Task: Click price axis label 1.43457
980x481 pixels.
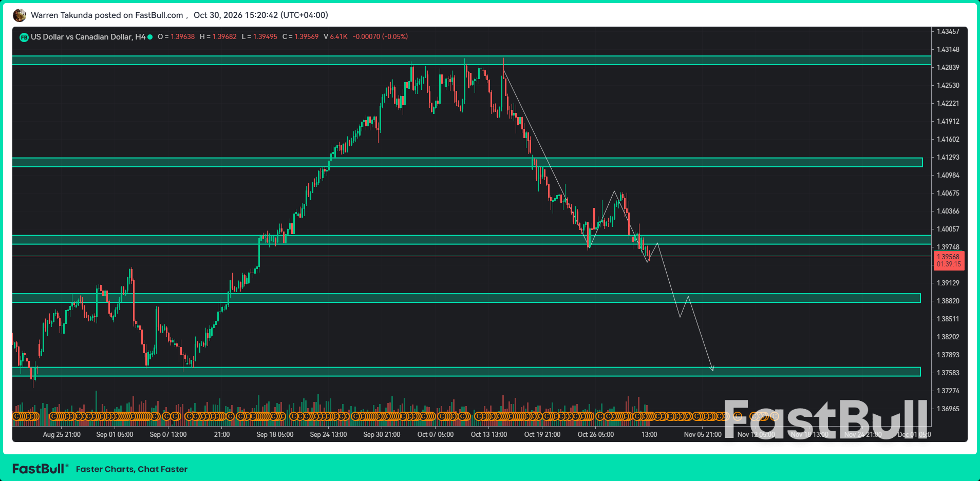Action: (948, 31)
